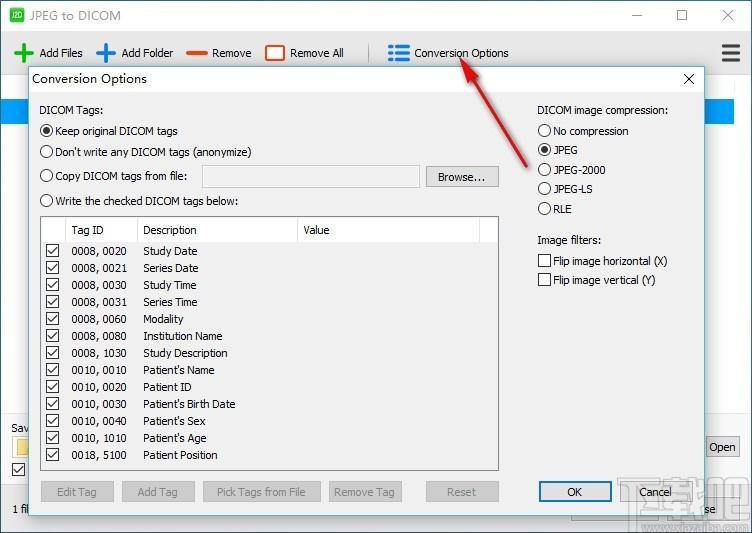Viewport: 752px width, 533px height.
Task: Click the Open button in main window
Action: (722, 447)
